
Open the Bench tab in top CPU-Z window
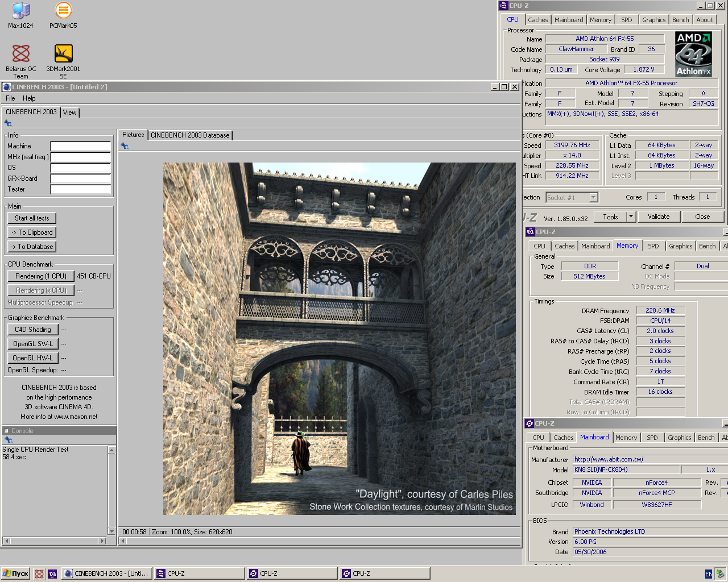click(680, 20)
